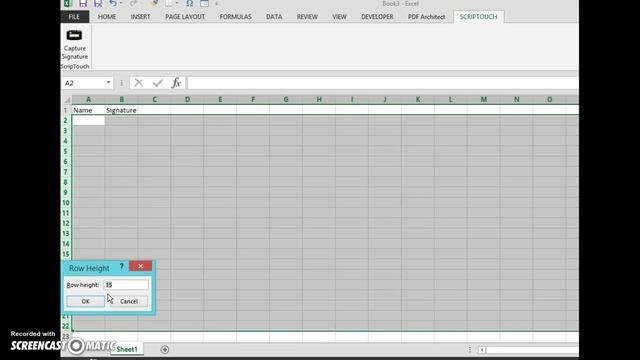The width and height of the screenshot is (640, 360).
Task: Confirm row height with OK button
Action: 85,301
